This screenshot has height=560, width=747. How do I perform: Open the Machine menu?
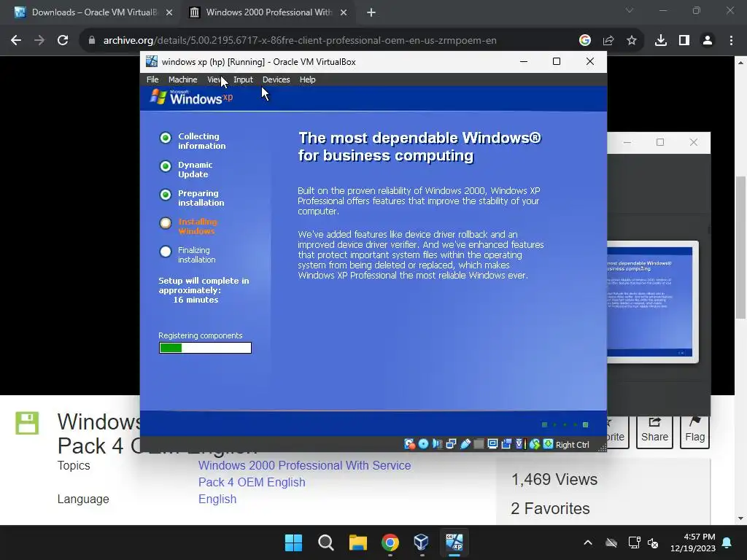point(182,79)
